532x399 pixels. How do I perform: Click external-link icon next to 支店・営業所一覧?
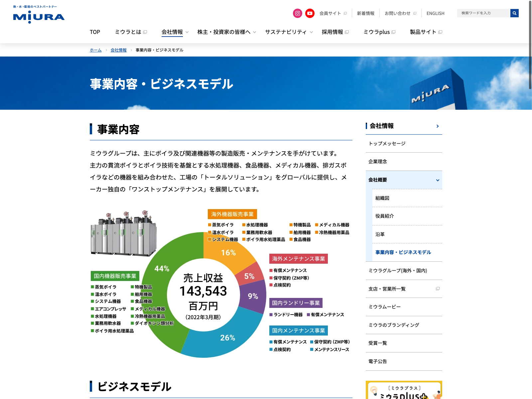[438, 289]
